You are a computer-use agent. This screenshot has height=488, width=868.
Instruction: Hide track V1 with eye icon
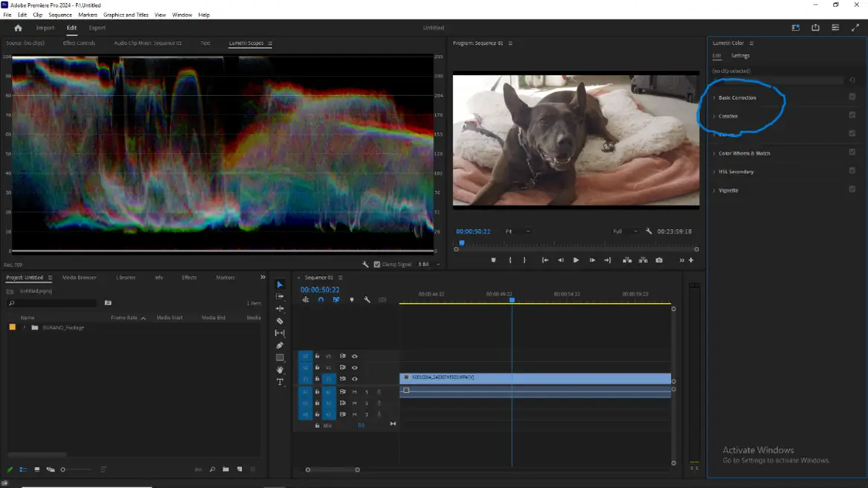click(355, 379)
